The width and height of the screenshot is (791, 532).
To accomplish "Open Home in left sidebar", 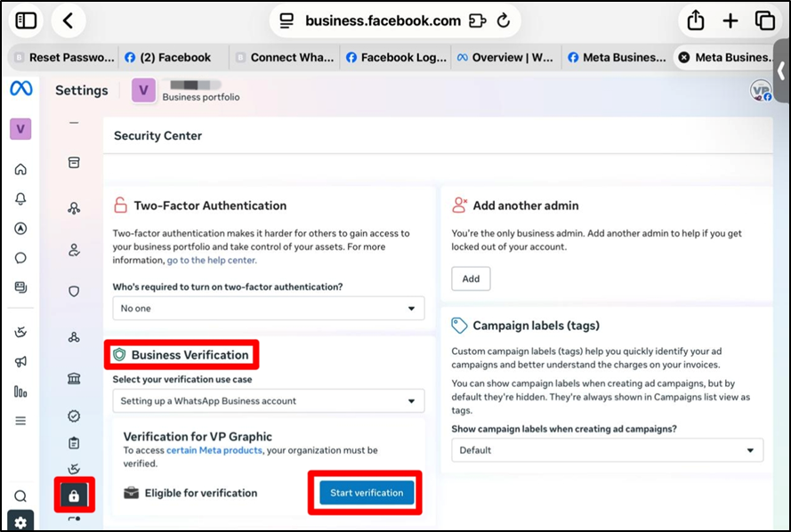I will [20, 169].
